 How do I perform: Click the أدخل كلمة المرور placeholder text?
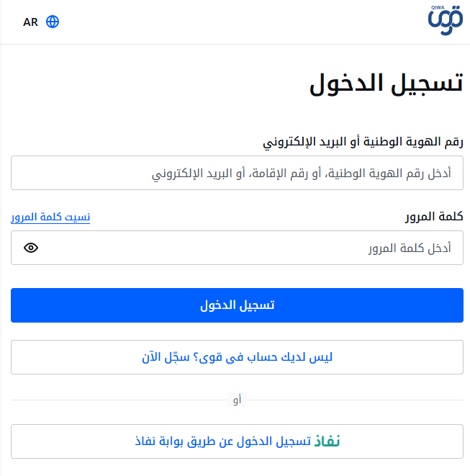[x=410, y=248]
